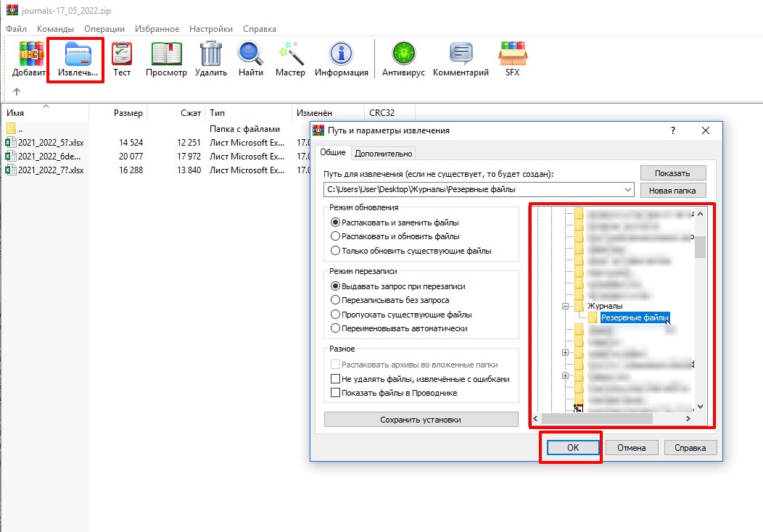Show the Информация icon
Viewport: 763px width, 532px height.
click(341, 54)
